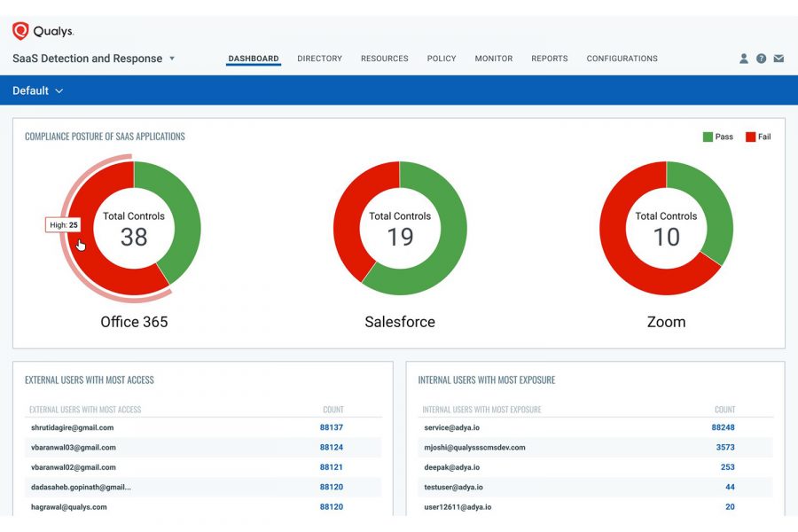
Task: Expand the Default dashboard dropdown
Action: [x=59, y=91]
